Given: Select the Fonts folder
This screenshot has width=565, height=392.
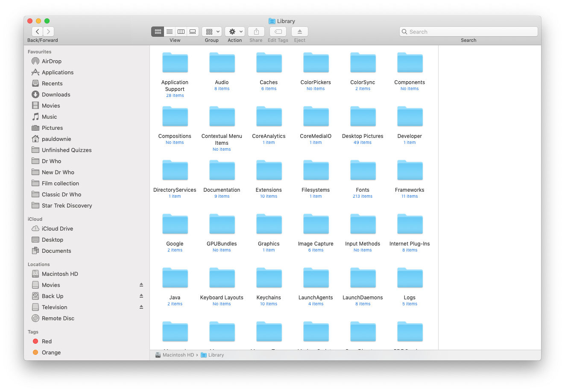Looking at the screenshot, I should pyautogui.click(x=363, y=170).
